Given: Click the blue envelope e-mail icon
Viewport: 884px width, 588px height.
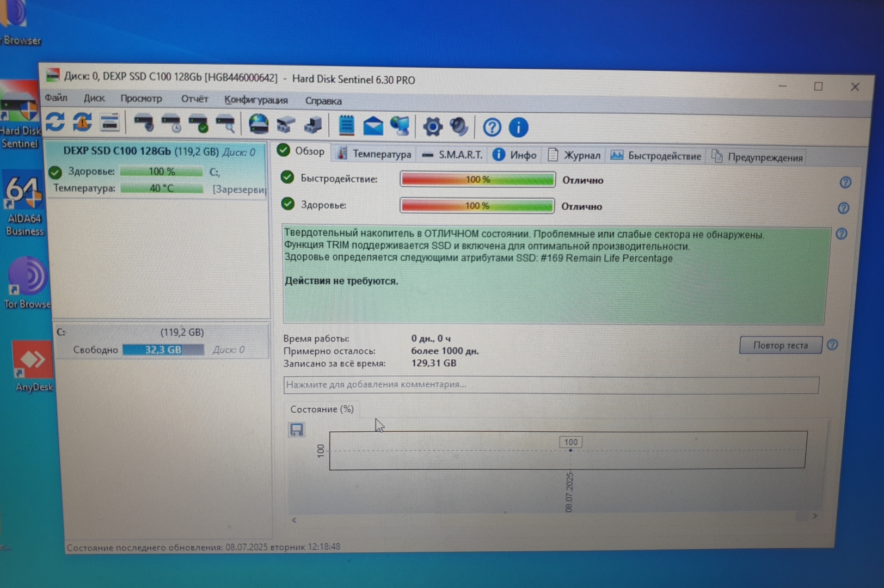Looking at the screenshot, I should click(x=373, y=126).
